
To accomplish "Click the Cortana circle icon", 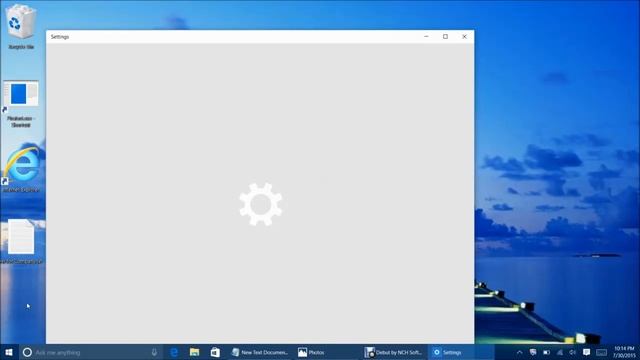I will [x=27, y=352].
